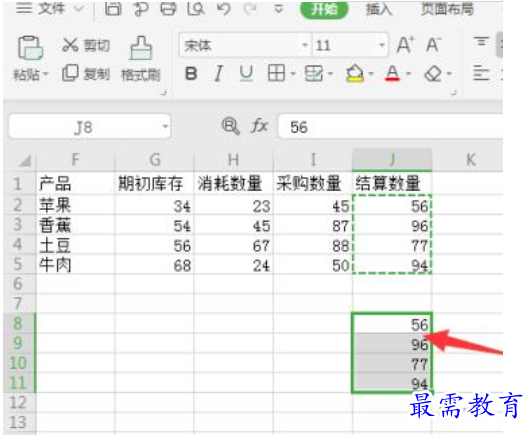The image size is (531, 437).
Task: Open font settings dialog launcher
Action: click(x=453, y=93)
